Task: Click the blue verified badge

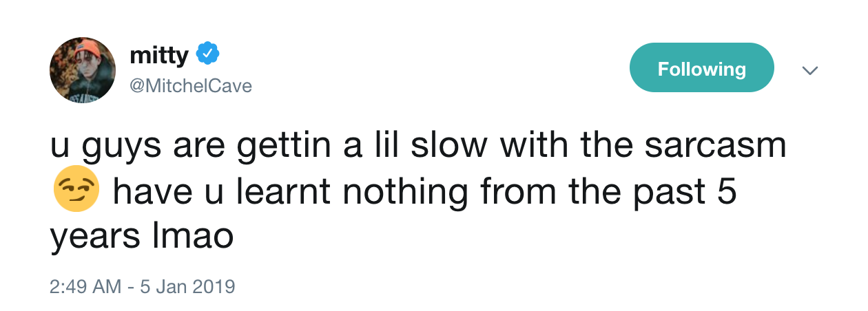Action: (x=207, y=54)
